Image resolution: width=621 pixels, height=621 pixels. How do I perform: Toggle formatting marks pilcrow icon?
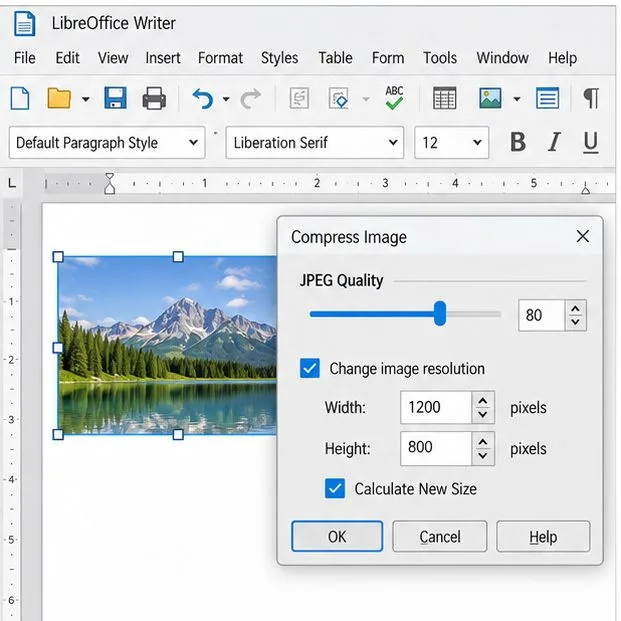tap(591, 98)
